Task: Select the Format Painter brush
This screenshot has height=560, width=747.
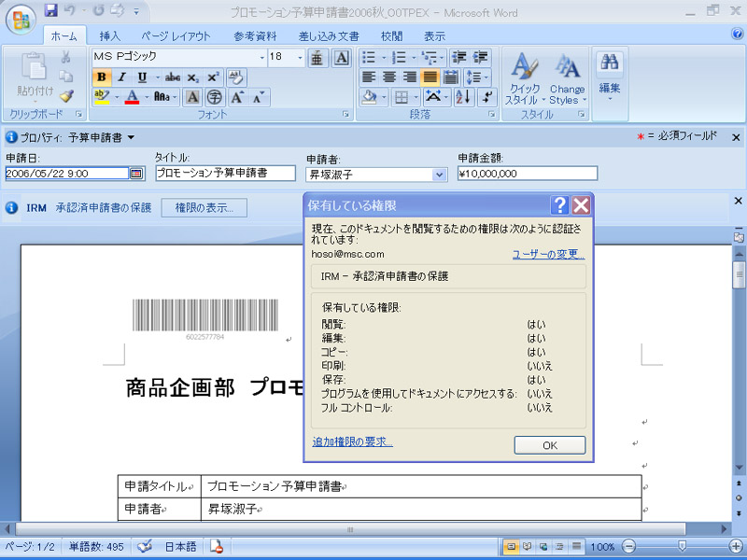Action: click(x=66, y=96)
